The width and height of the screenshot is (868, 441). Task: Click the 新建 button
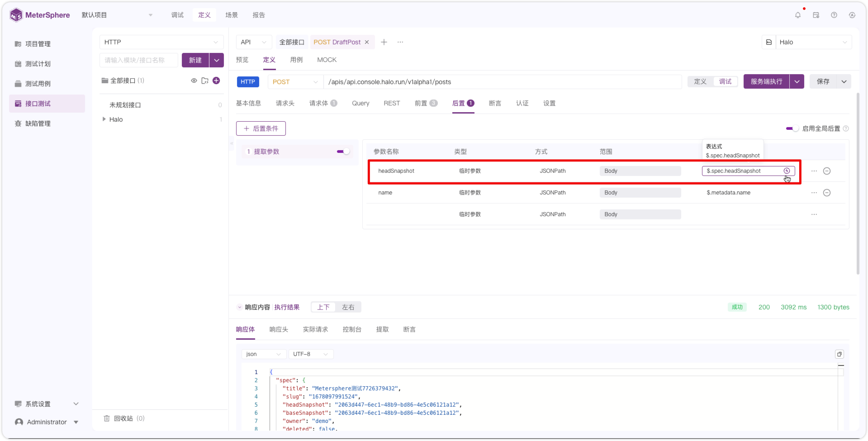point(195,60)
